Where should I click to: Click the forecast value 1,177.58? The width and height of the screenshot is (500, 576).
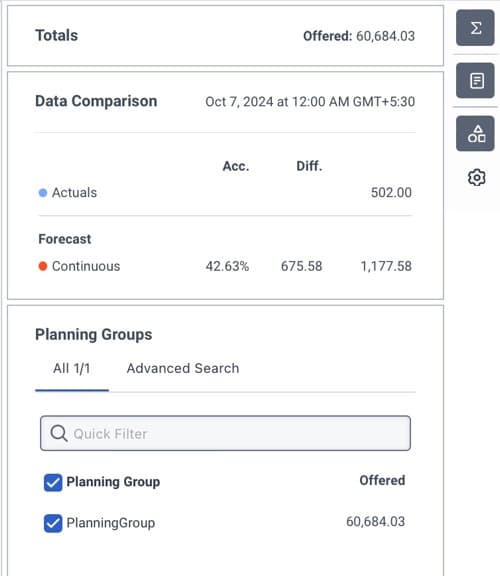386,266
